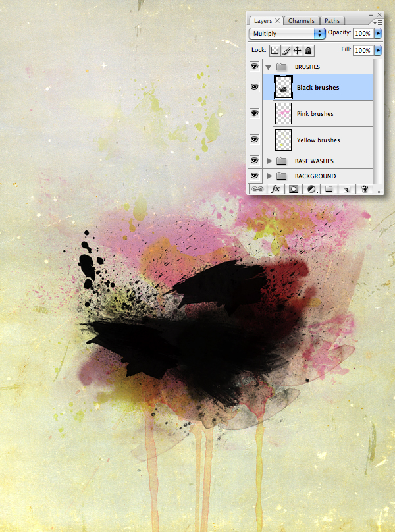Expand the BACKGROUND group

pyautogui.click(x=269, y=176)
